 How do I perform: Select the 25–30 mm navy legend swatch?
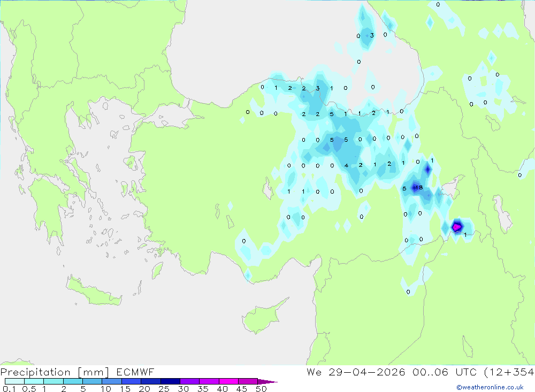click(x=170, y=381)
